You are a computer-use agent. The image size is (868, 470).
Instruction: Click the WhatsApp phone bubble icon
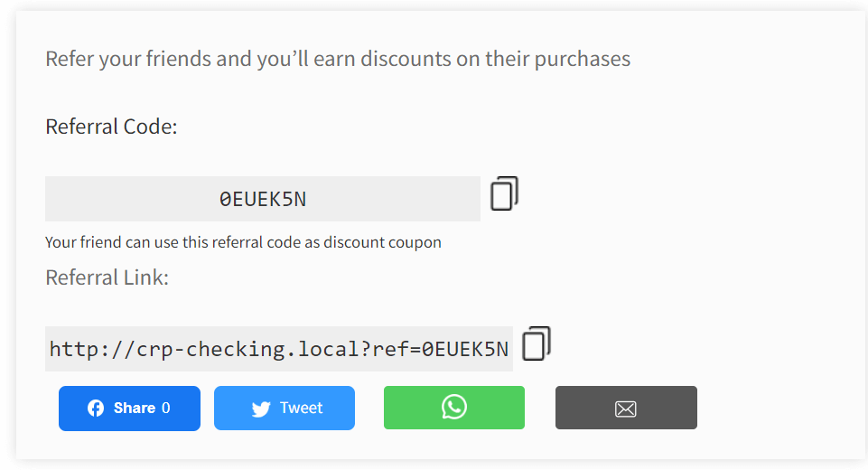point(454,407)
